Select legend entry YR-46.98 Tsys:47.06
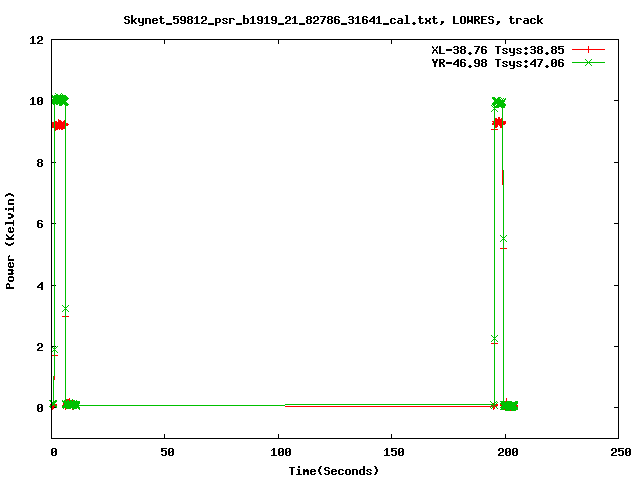This screenshot has height=480, width=640. (498, 63)
